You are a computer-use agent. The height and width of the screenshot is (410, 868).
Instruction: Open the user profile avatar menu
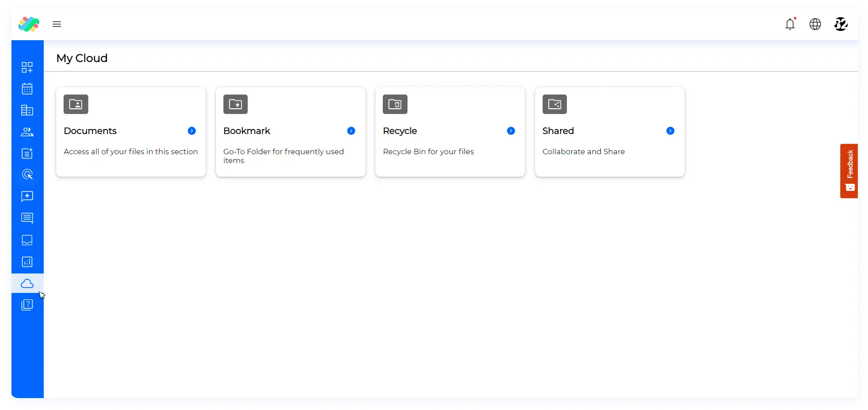(x=841, y=24)
